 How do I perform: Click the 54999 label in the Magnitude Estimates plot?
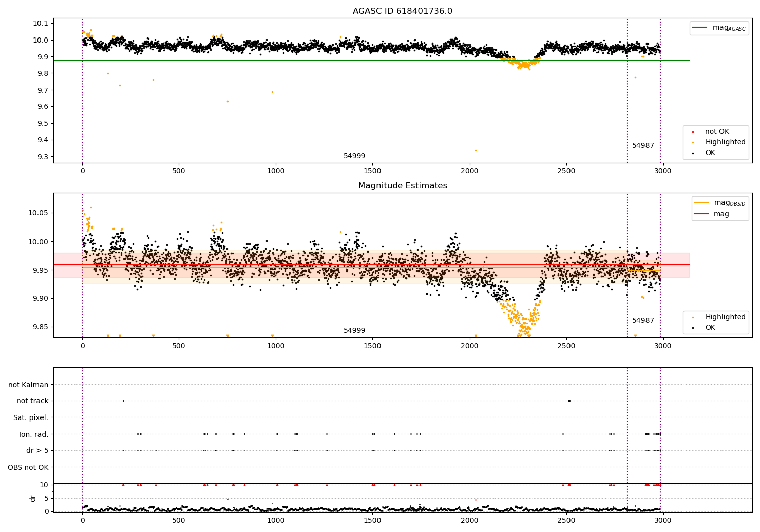coord(354,331)
